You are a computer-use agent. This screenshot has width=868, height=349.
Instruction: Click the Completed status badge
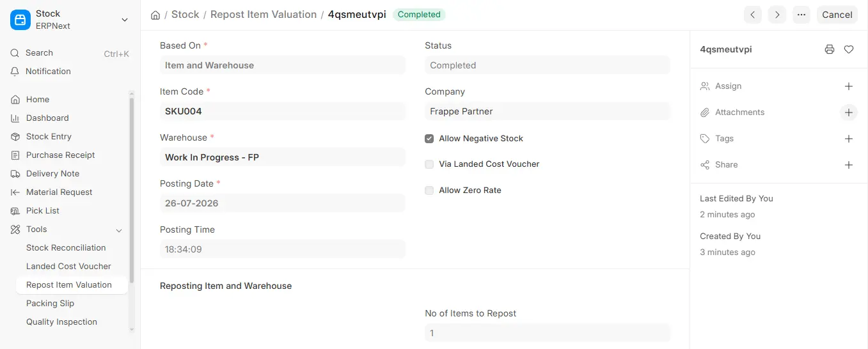(419, 15)
